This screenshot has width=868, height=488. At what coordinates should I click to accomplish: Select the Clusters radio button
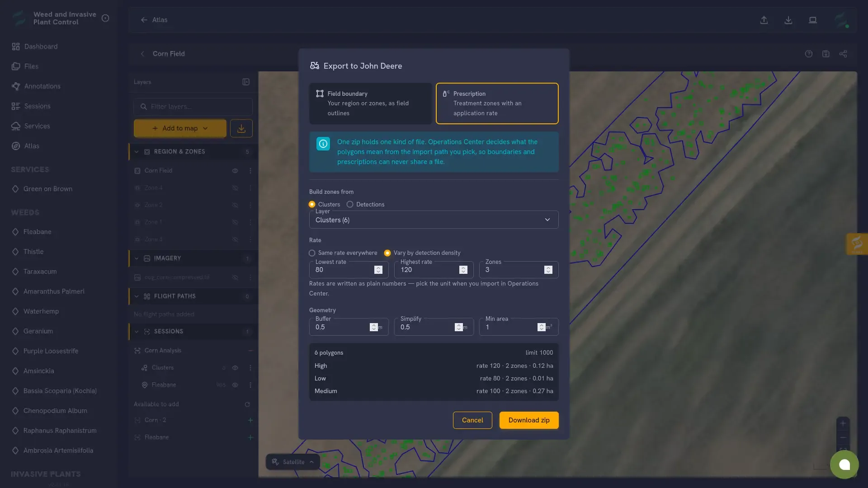tap(312, 205)
